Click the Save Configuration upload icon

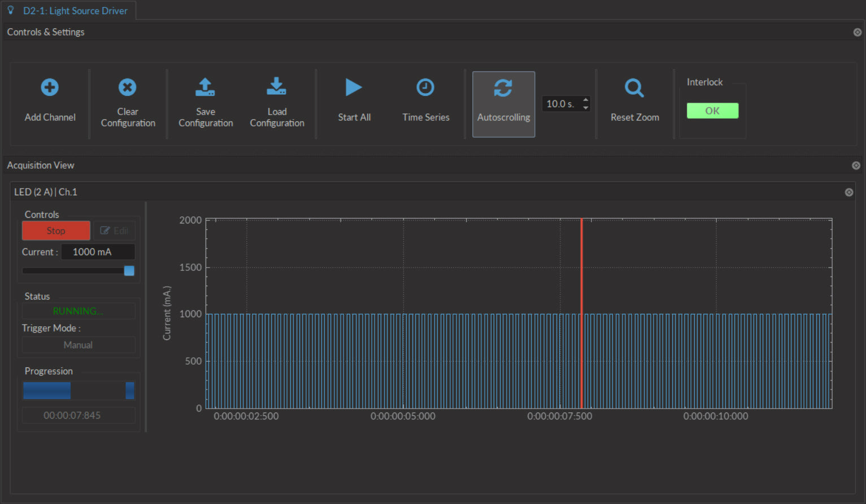tap(205, 87)
